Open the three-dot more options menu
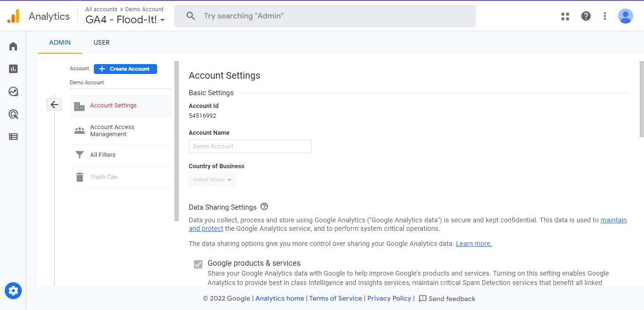 pyautogui.click(x=605, y=16)
